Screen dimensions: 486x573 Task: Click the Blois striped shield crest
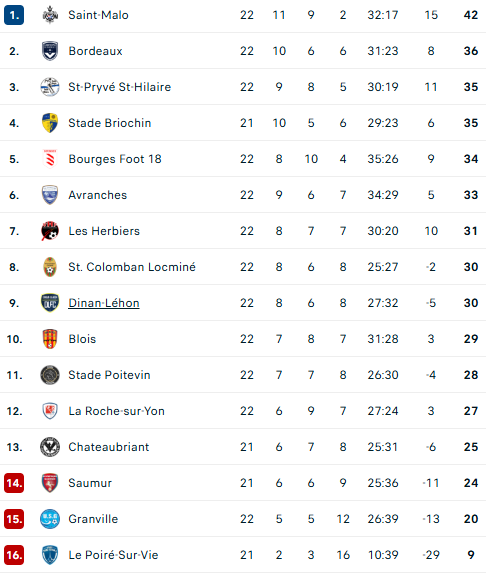[50, 339]
